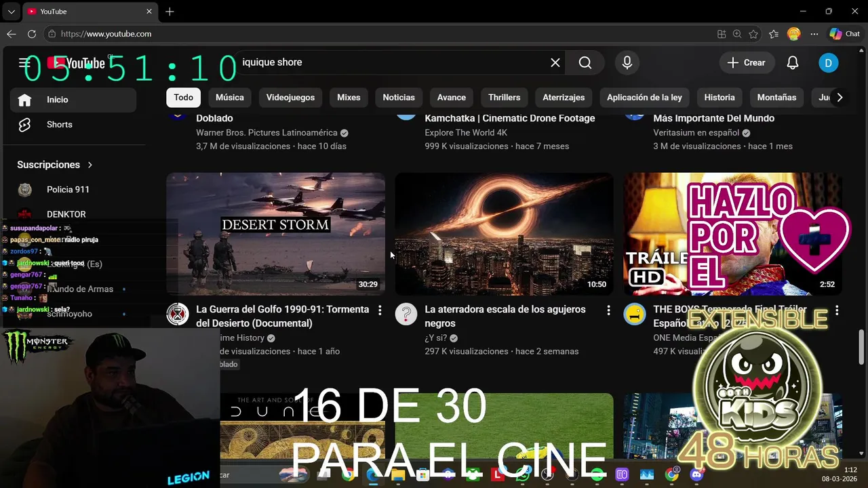This screenshot has height=488, width=868.
Task: Click the THE BOYS trailer thumbnail
Action: tap(733, 234)
